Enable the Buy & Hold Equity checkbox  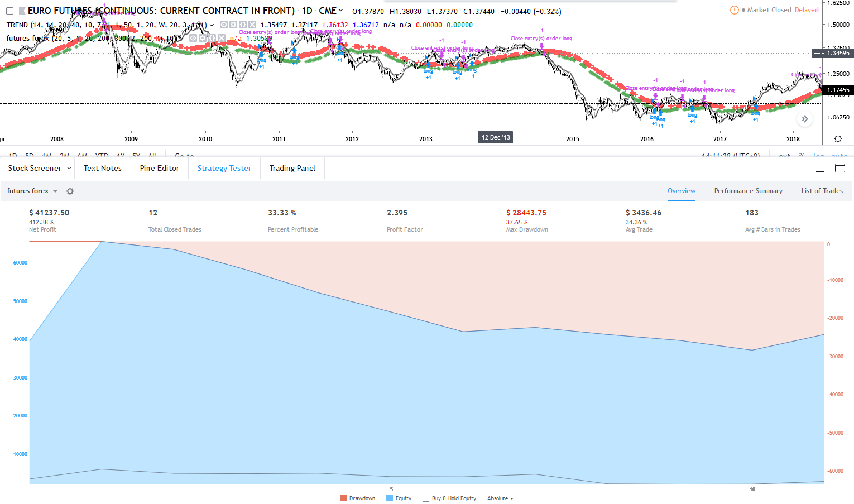[426, 498]
